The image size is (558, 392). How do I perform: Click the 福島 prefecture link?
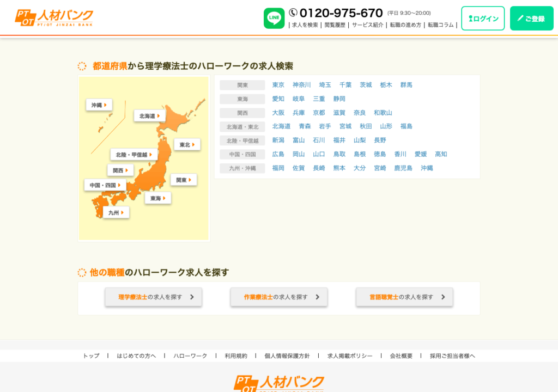(406, 126)
